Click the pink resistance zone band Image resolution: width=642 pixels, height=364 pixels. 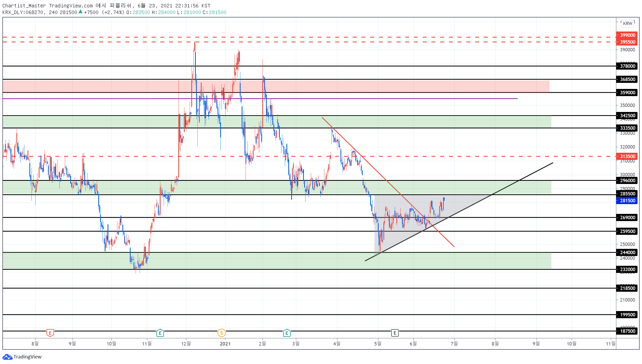(x=276, y=86)
